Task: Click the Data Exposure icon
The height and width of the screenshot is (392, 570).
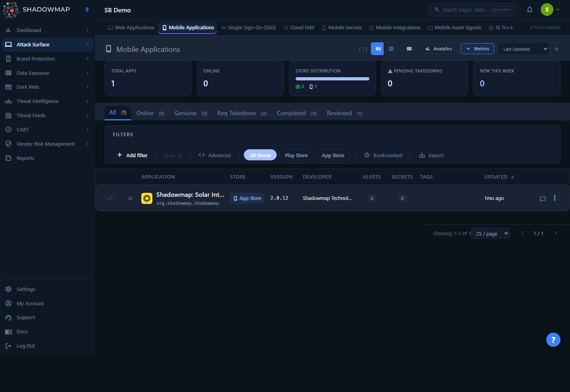Action: [8, 73]
